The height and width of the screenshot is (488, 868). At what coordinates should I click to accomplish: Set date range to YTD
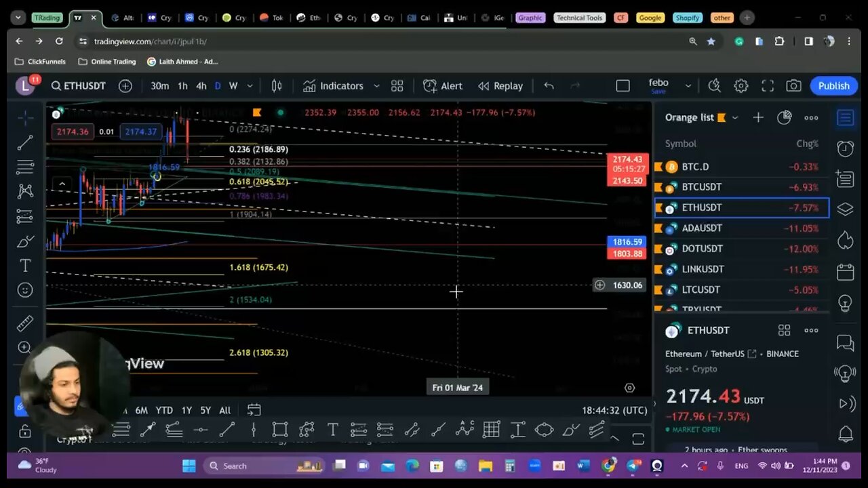click(164, 410)
